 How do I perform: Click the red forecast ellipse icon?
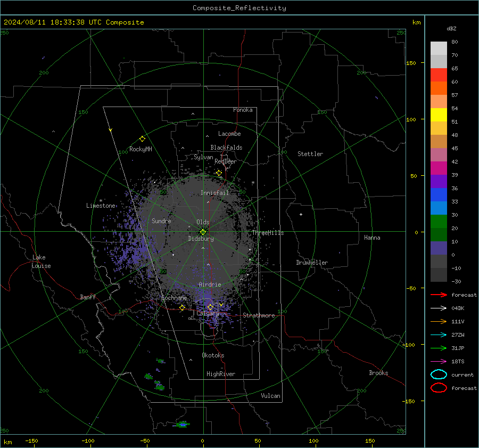pyautogui.click(x=439, y=388)
